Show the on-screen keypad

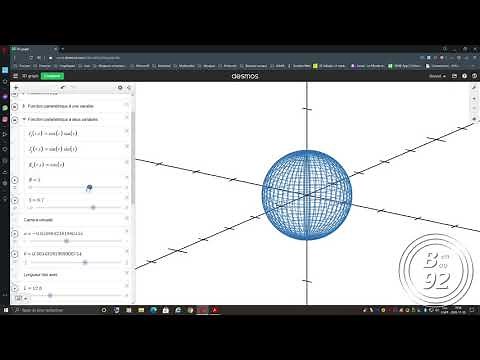[x=21, y=298]
